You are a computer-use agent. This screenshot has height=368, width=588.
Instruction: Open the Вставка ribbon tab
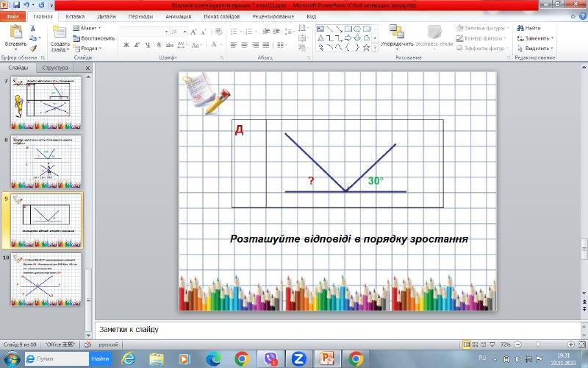(75, 16)
